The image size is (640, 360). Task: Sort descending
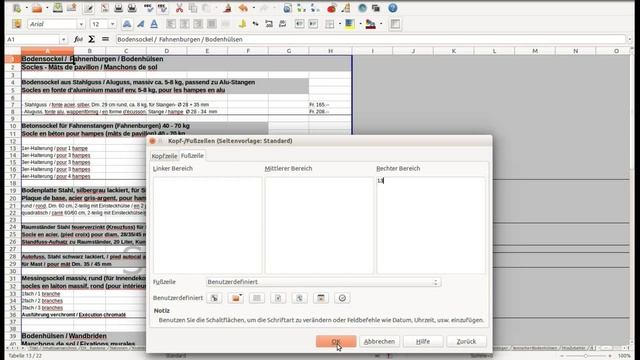[315, 8]
